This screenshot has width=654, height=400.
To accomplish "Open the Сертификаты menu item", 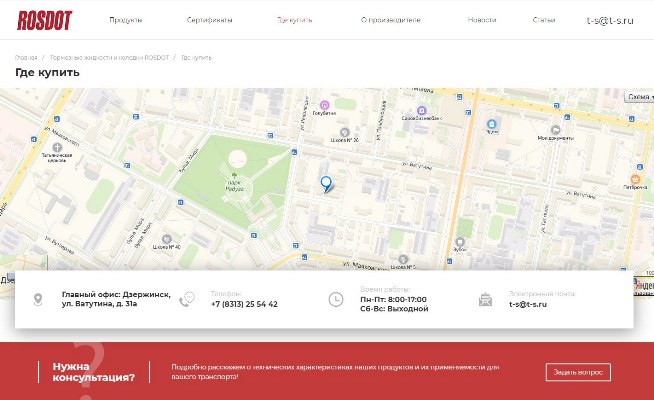I will (x=209, y=20).
